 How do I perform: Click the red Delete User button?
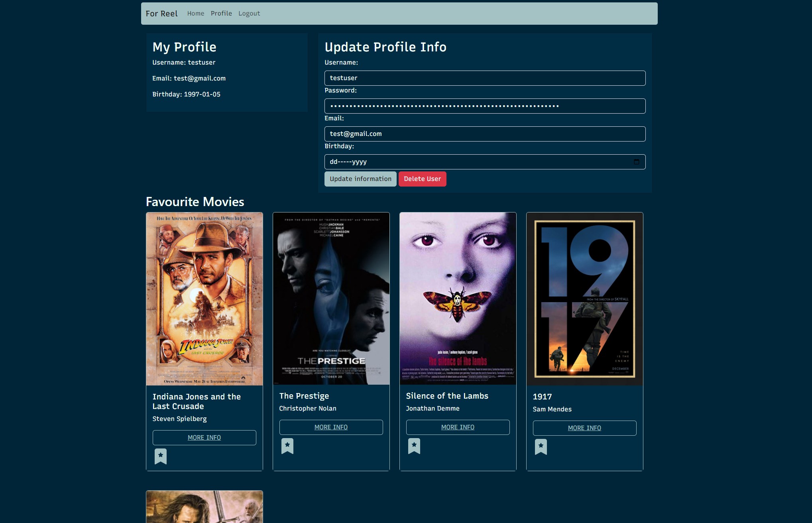pyautogui.click(x=422, y=179)
